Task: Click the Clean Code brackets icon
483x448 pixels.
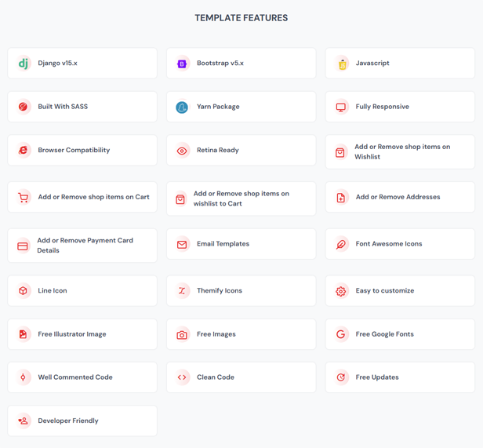Action: click(x=182, y=377)
